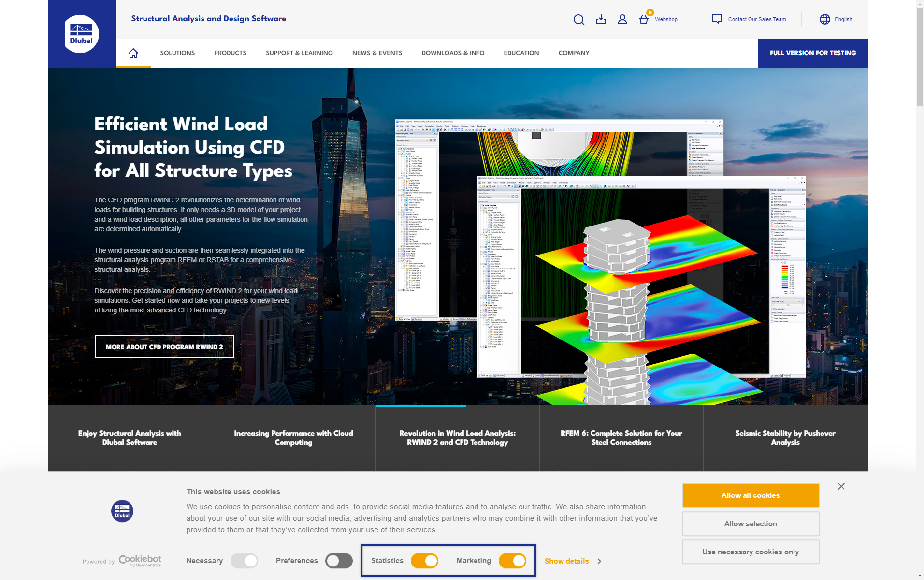Turn off the Marketing cookies switch
The image size is (924, 580).
click(512, 561)
